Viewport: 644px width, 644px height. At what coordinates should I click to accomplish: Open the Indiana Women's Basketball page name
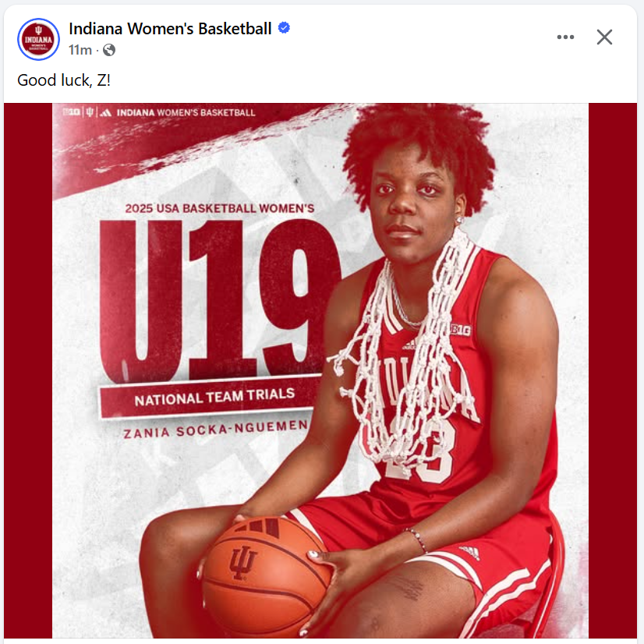pyautogui.click(x=170, y=29)
